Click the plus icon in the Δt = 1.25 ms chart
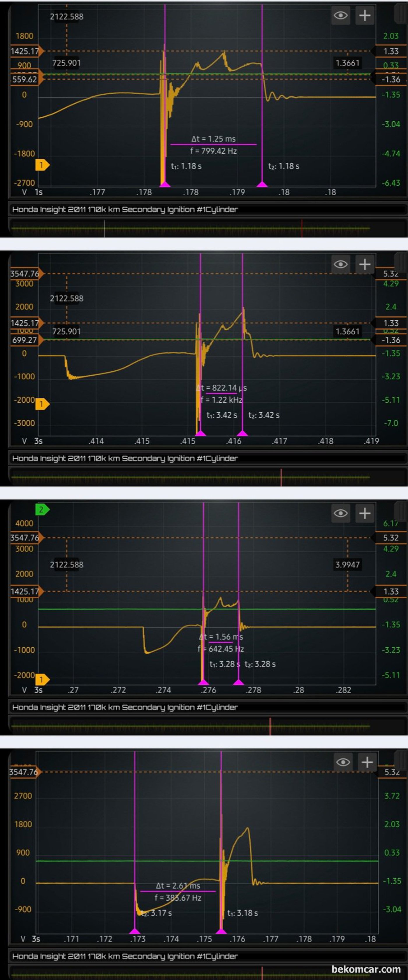The height and width of the screenshot is (980, 408). pos(364,15)
